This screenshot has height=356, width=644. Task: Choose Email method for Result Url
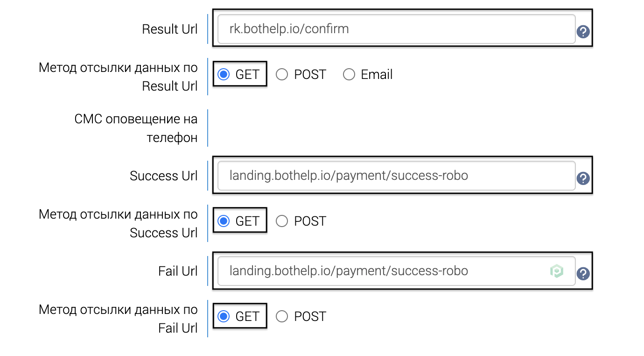tap(349, 75)
